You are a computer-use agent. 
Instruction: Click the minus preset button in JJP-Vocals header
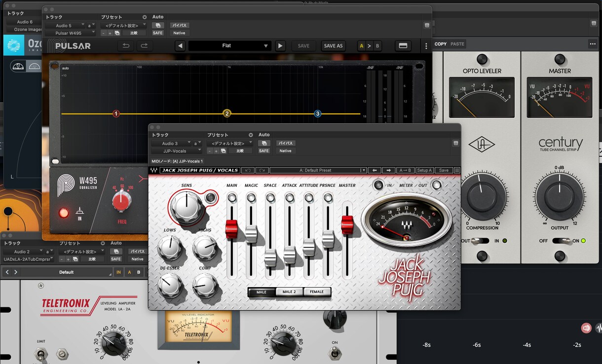coord(210,151)
